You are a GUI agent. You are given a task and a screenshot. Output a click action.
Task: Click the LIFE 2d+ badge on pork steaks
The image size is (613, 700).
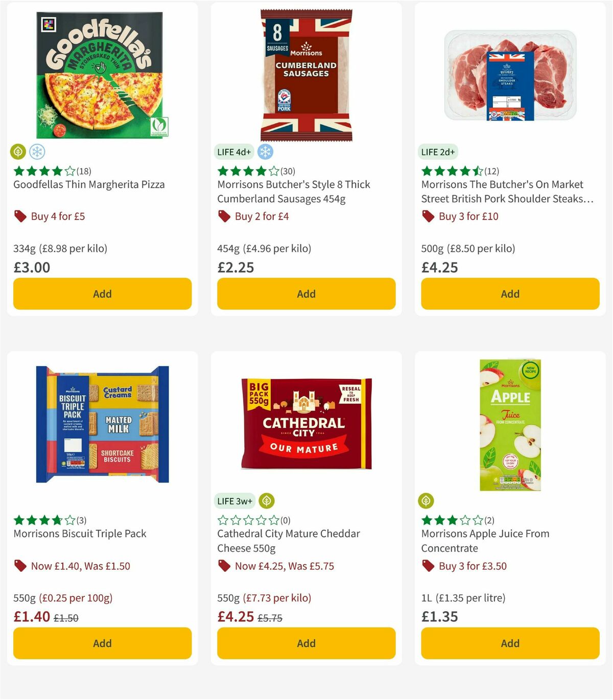point(437,152)
